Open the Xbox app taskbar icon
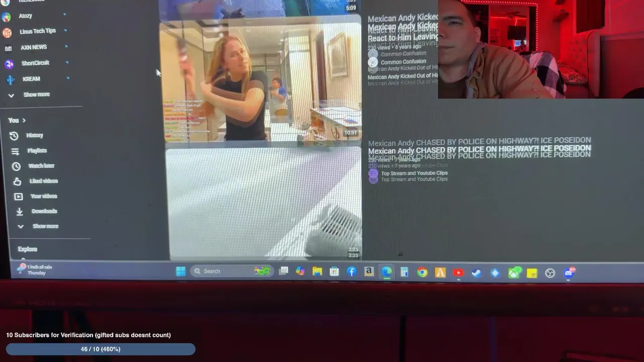 pos(514,273)
